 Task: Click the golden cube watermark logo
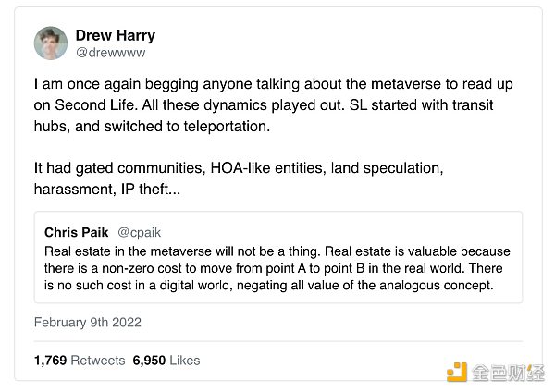tap(458, 373)
